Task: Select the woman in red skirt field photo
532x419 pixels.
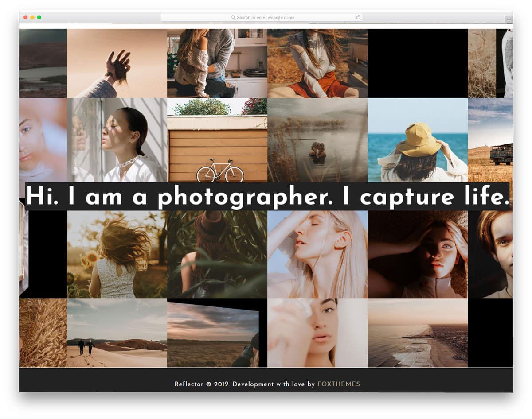Action: (317, 62)
